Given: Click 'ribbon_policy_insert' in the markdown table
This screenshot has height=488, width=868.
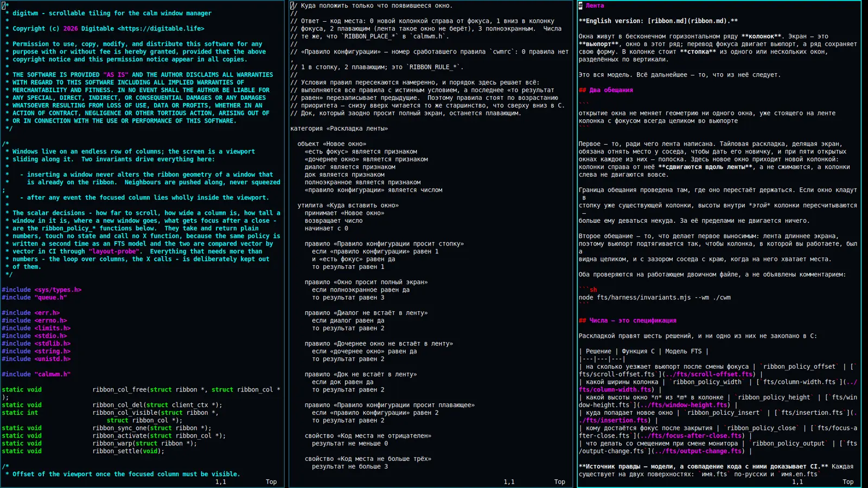Looking at the screenshot, I should (724, 413).
